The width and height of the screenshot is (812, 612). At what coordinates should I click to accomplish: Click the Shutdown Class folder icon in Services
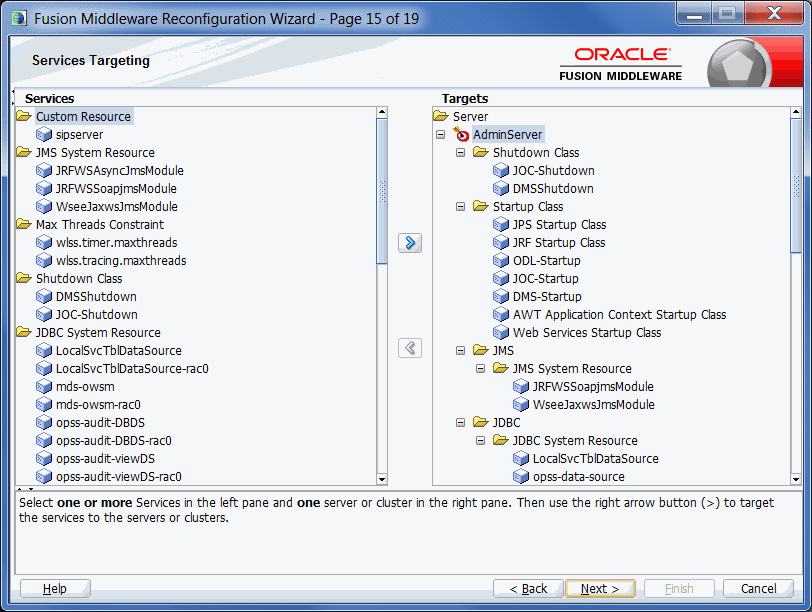point(24,278)
